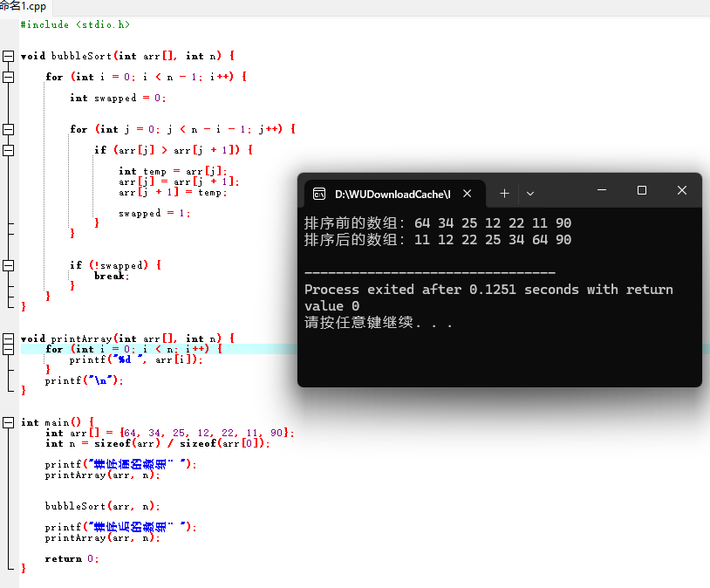Click the 请按任意键继续 prompt in terminal
This screenshot has width=710, height=588.
pos(378,323)
